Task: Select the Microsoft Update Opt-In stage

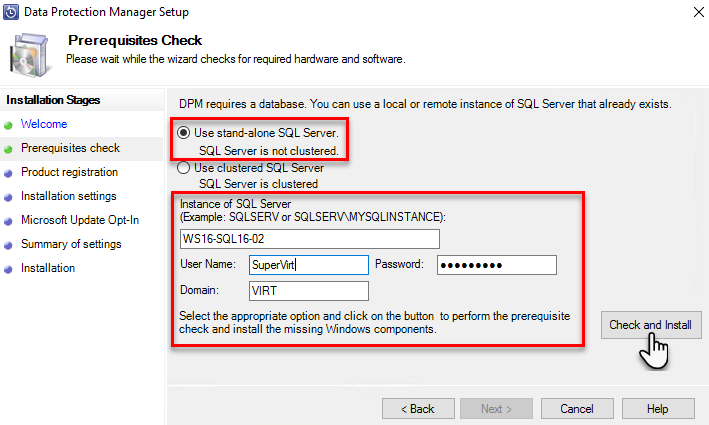Action: pos(80,220)
